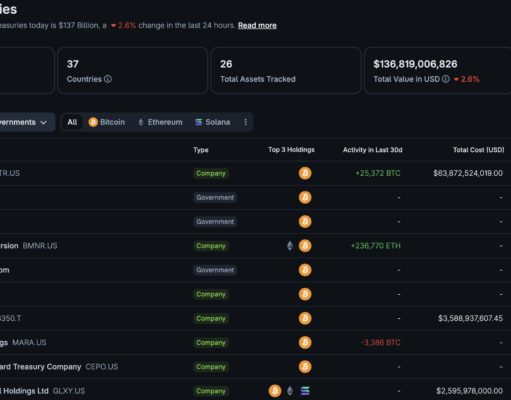The width and height of the screenshot is (511, 400).
Task: Filter by Bitcoin tab
Action: click(107, 122)
